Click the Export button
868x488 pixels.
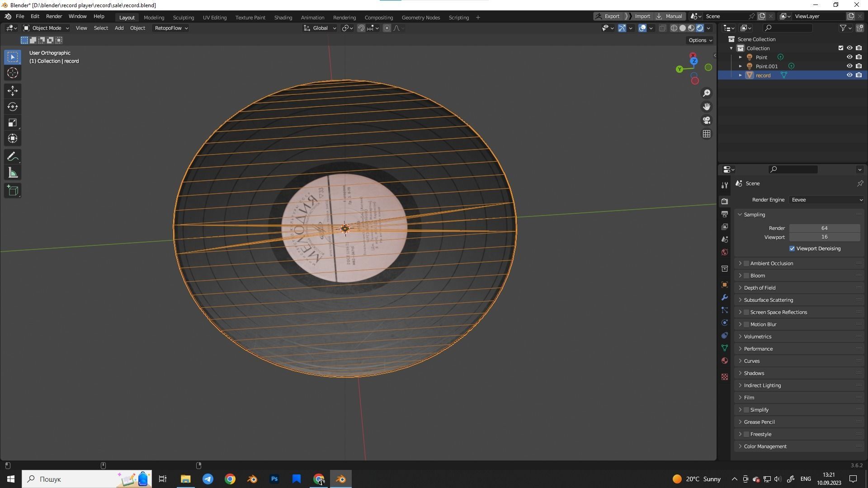(x=608, y=16)
